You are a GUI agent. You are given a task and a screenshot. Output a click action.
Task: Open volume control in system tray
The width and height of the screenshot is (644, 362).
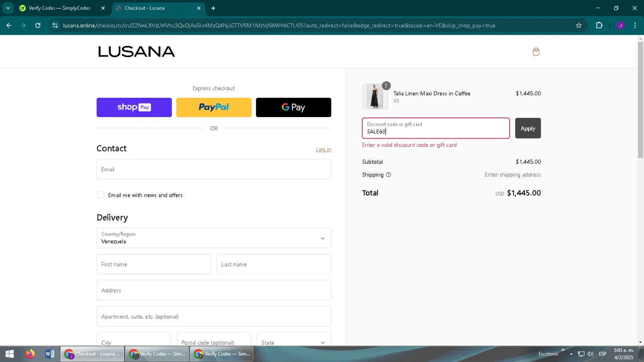coord(590,354)
